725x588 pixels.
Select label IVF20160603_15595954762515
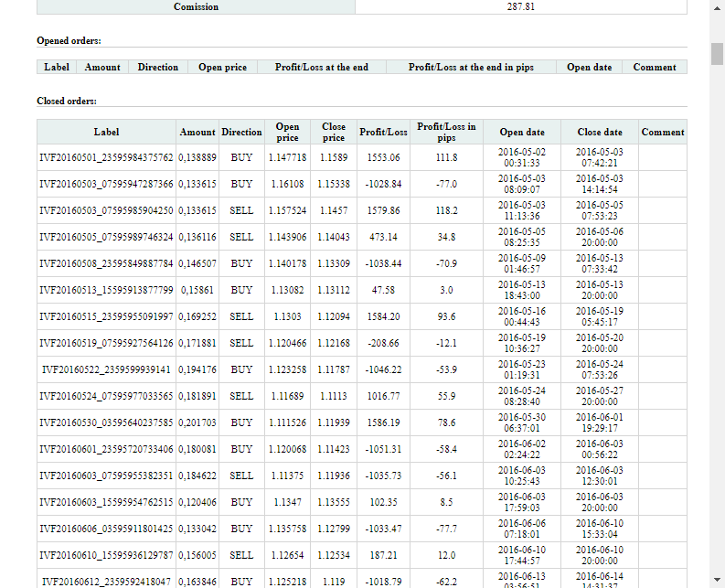[x=106, y=502]
